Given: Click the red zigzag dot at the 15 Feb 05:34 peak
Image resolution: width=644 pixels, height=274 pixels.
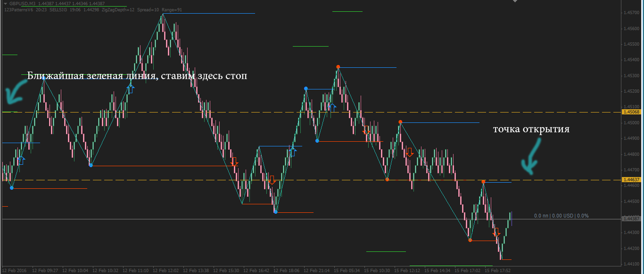Looking at the screenshot, I should [x=338, y=67].
